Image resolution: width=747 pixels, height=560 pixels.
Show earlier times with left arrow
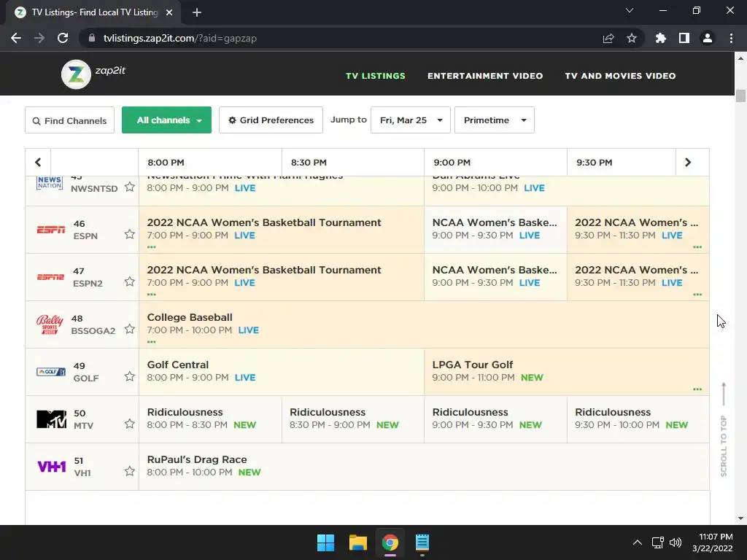click(x=38, y=163)
